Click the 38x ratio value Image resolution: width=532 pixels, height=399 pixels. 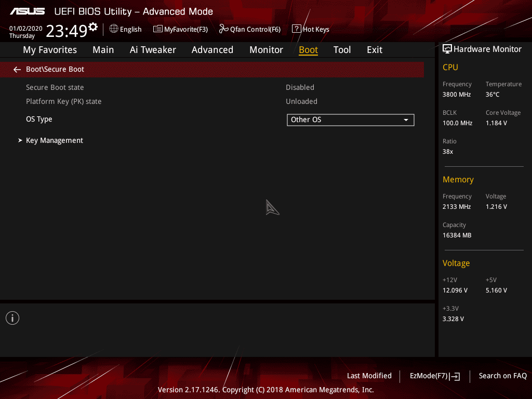447,152
